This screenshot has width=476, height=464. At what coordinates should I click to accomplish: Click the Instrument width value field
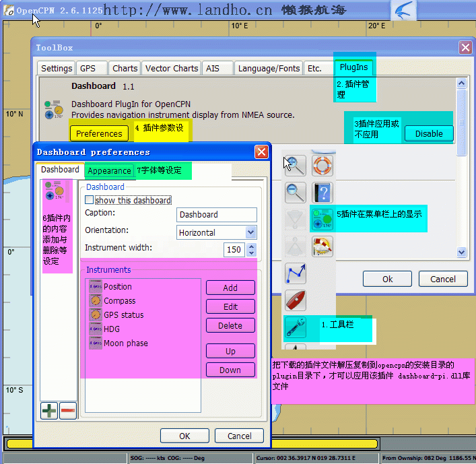[x=234, y=250]
